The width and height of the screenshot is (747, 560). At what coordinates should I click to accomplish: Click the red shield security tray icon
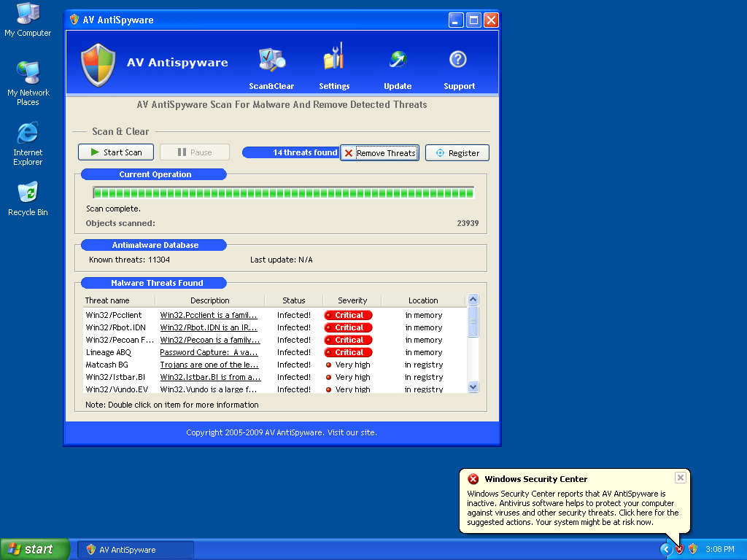click(x=679, y=549)
